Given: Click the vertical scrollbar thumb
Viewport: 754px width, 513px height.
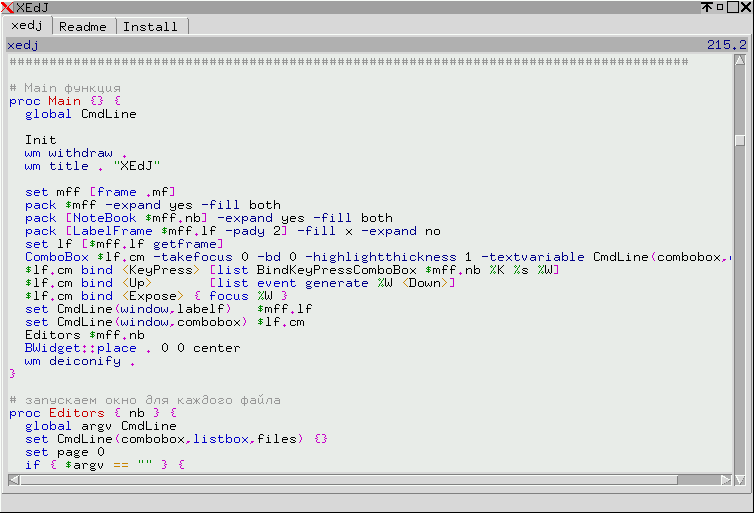Looking at the screenshot, I should [740, 140].
